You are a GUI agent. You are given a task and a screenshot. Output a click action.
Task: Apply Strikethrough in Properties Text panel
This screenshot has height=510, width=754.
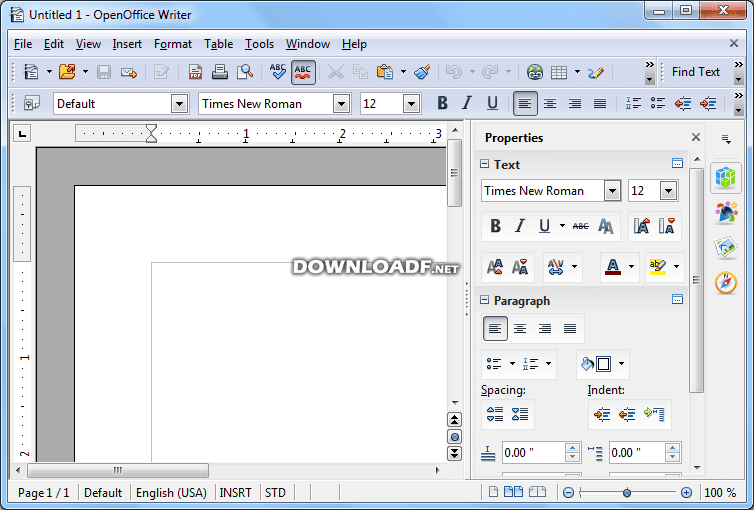tap(580, 226)
